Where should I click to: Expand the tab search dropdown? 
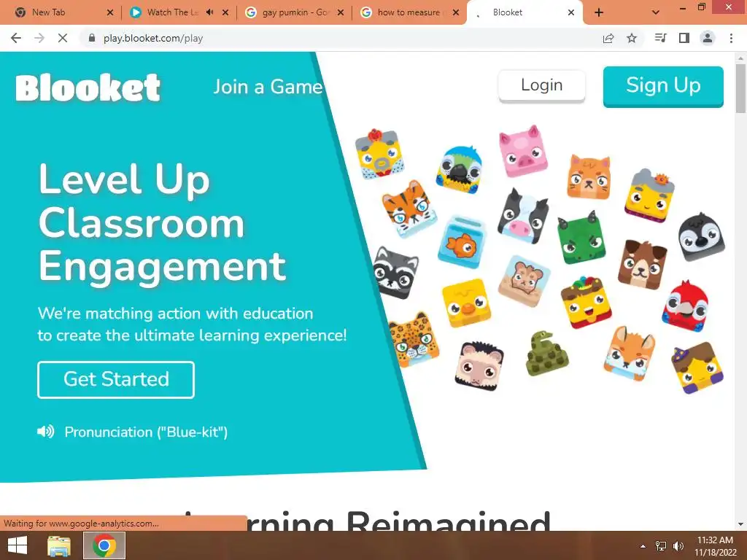[656, 12]
